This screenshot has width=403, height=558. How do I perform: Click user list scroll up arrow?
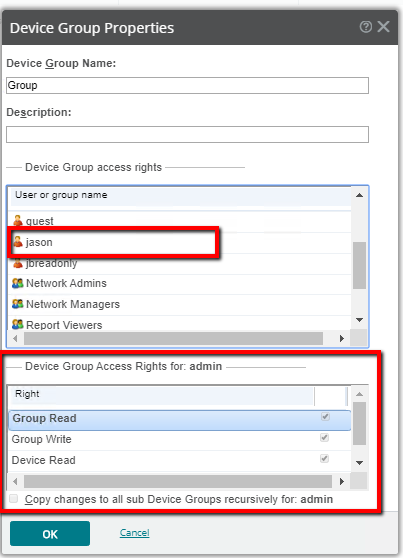coord(360,195)
